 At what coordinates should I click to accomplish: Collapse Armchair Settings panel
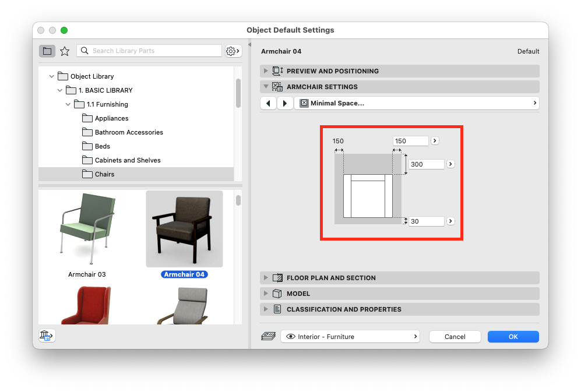(x=266, y=87)
